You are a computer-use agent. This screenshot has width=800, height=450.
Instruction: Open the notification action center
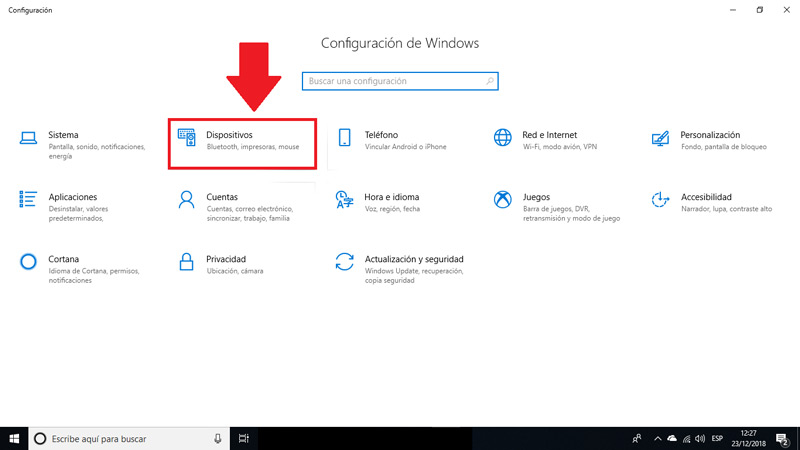782,439
